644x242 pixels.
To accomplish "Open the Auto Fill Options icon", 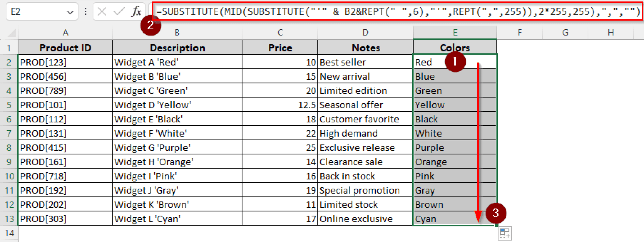I will coord(505,234).
